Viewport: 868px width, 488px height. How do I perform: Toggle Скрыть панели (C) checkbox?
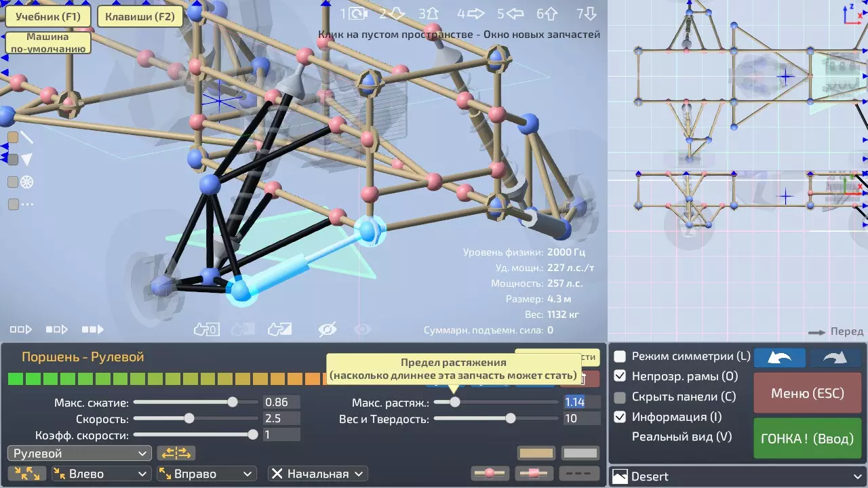tap(620, 397)
